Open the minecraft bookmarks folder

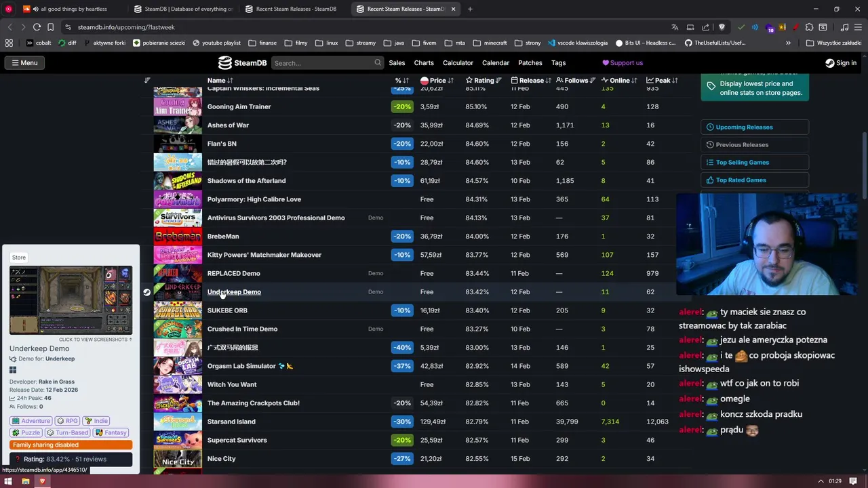pyautogui.click(x=490, y=43)
